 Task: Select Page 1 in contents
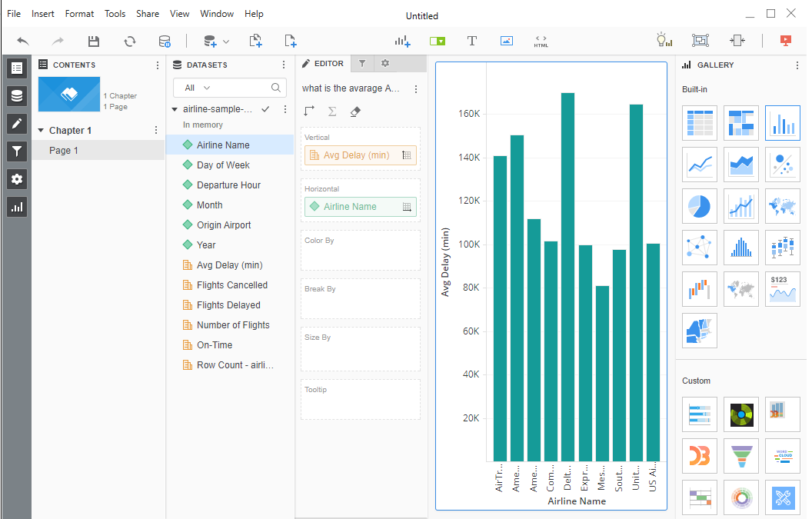pos(64,151)
